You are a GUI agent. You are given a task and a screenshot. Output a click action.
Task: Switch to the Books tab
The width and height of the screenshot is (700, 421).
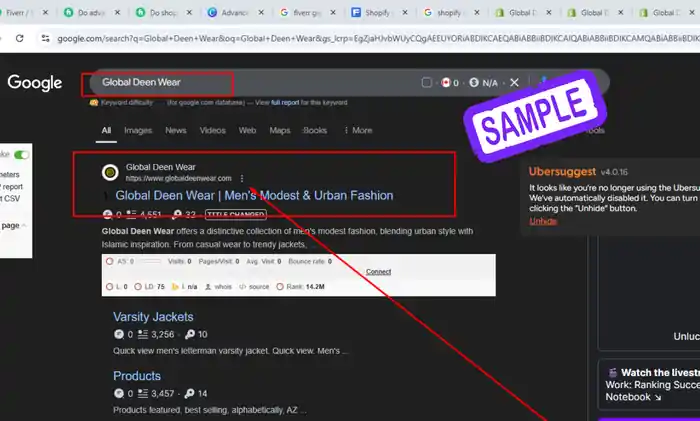315,130
